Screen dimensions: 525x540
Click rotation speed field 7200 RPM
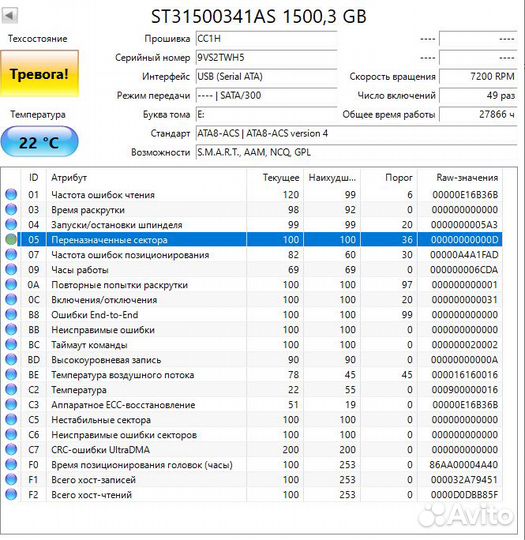click(x=478, y=76)
